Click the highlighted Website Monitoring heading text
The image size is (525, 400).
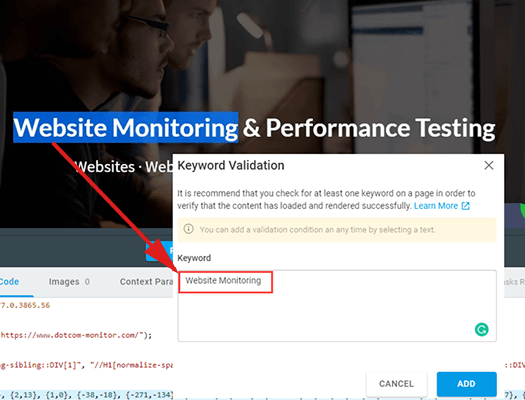click(x=126, y=127)
